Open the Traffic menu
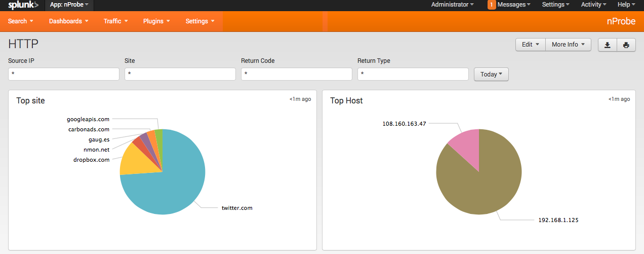The image size is (644, 254). coord(115,21)
